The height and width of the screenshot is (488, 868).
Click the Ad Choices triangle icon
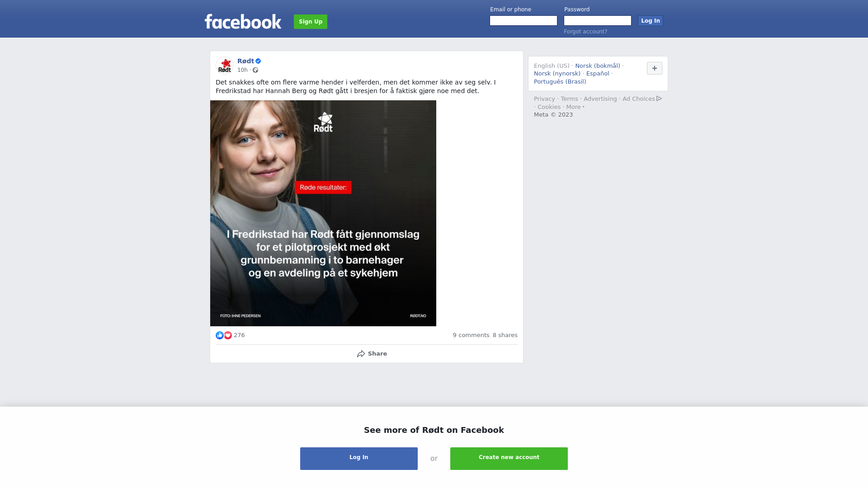click(659, 99)
